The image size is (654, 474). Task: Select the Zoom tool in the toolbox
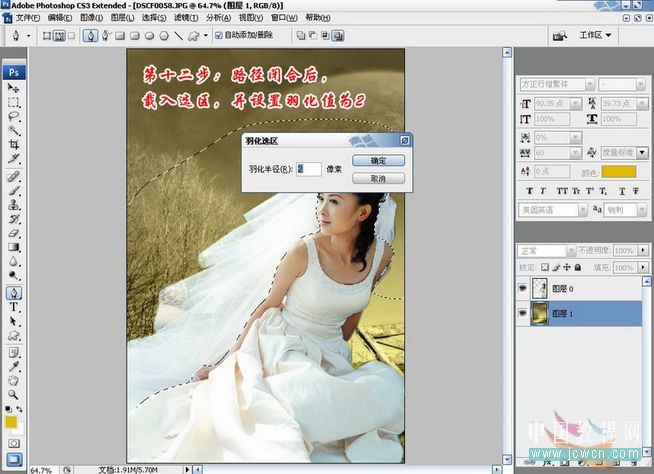click(x=14, y=394)
